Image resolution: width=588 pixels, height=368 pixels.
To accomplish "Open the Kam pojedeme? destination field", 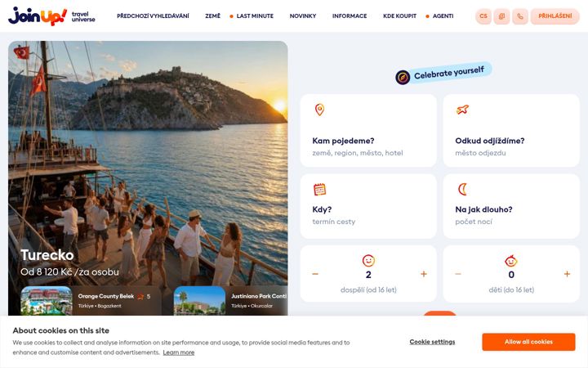I will tap(368, 131).
